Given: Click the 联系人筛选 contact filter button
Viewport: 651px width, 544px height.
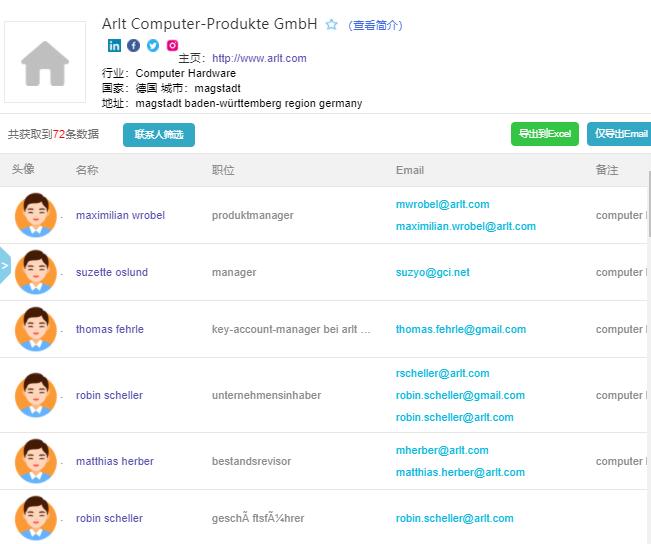Looking at the screenshot, I should [159, 134].
